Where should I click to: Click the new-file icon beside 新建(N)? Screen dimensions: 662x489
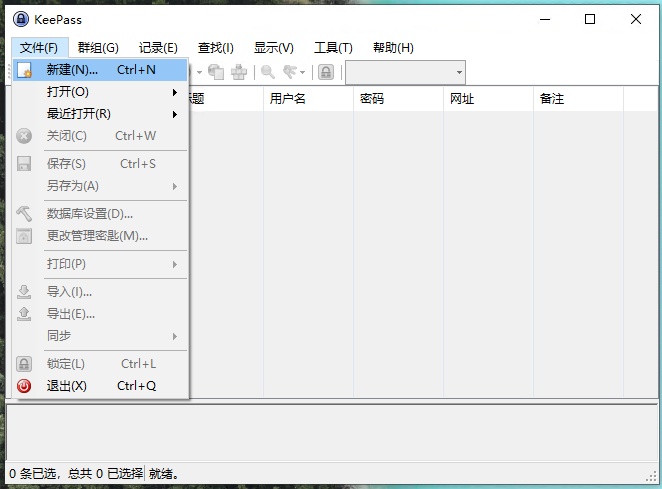pos(25,70)
